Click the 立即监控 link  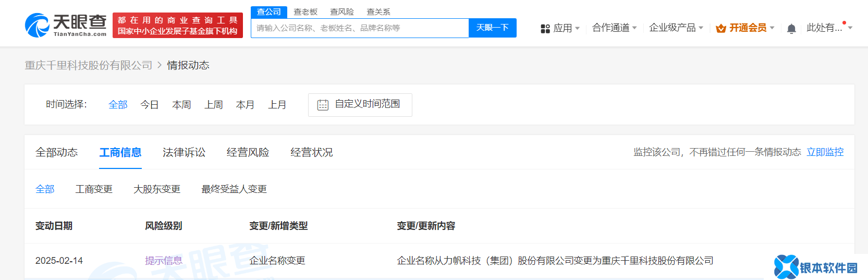pyautogui.click(x=825, y=152)
